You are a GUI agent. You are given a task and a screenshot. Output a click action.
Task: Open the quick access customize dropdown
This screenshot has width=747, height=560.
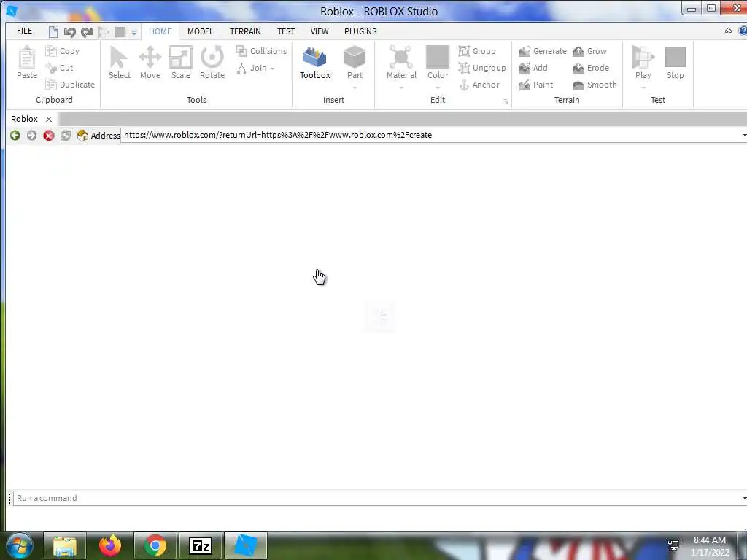pyautogui.click(x=134, y=33)
